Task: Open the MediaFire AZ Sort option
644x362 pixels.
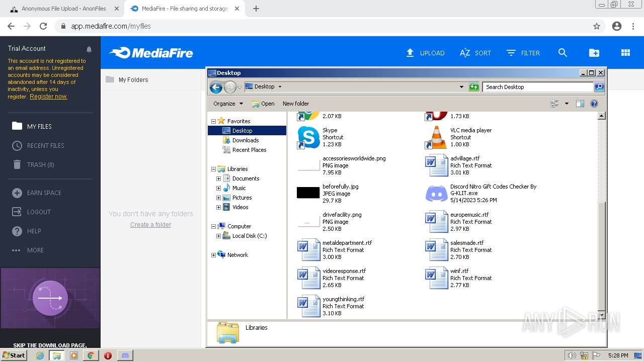Action: [x=475, y=53]
